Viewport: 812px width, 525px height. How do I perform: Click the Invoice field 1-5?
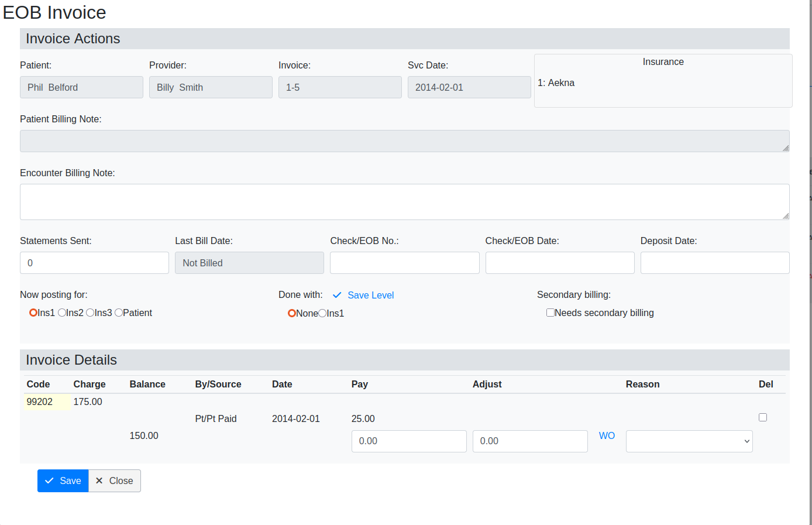click(x=340, y=87)
